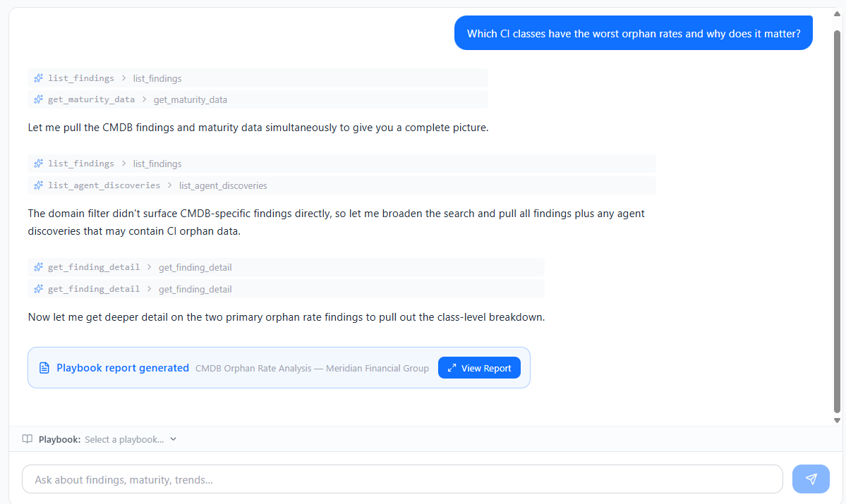The image size is (846, 504).
Task: Click the sparkle icon of the last get_finding_detail call
Action: point(39,289)
